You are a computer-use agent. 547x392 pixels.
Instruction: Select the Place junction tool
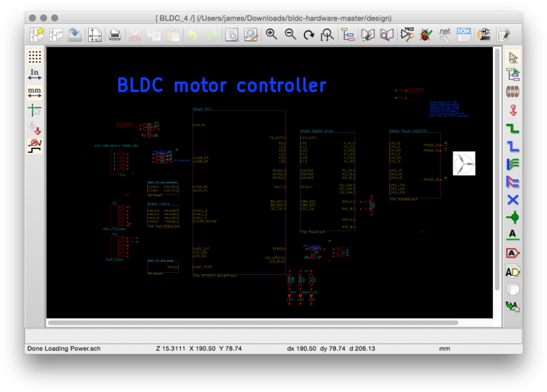point(513,217)
